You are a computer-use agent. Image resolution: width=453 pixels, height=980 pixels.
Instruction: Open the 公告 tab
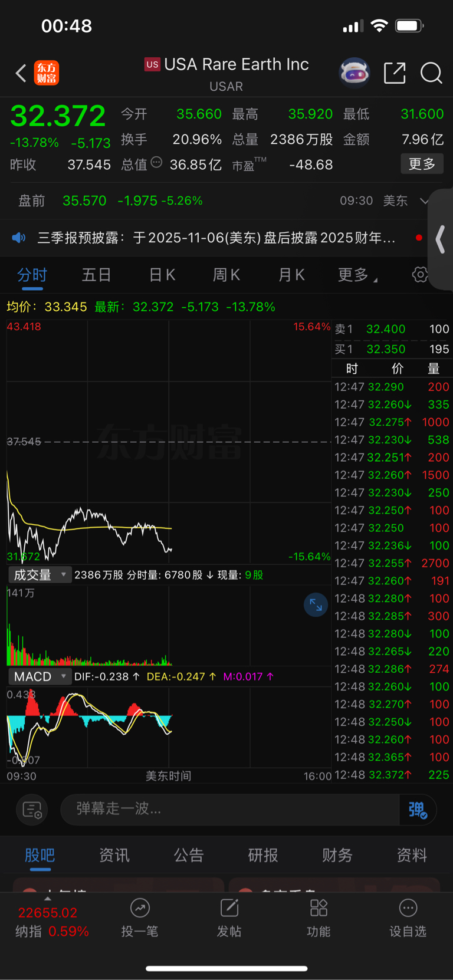pyautogui.click(x=189, y=855)
